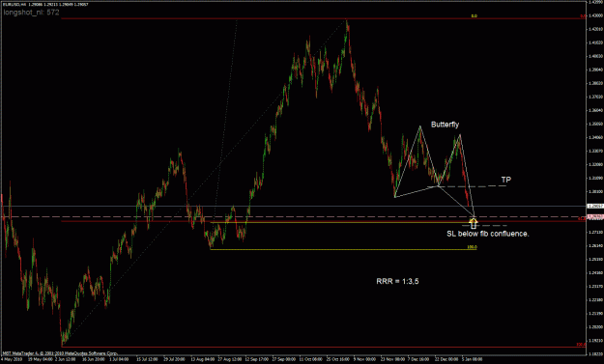Click the yellow fib '100.0' level label
Image resolution: width=604 pixels, height=364 pixels.
click(x=472, y=247)
